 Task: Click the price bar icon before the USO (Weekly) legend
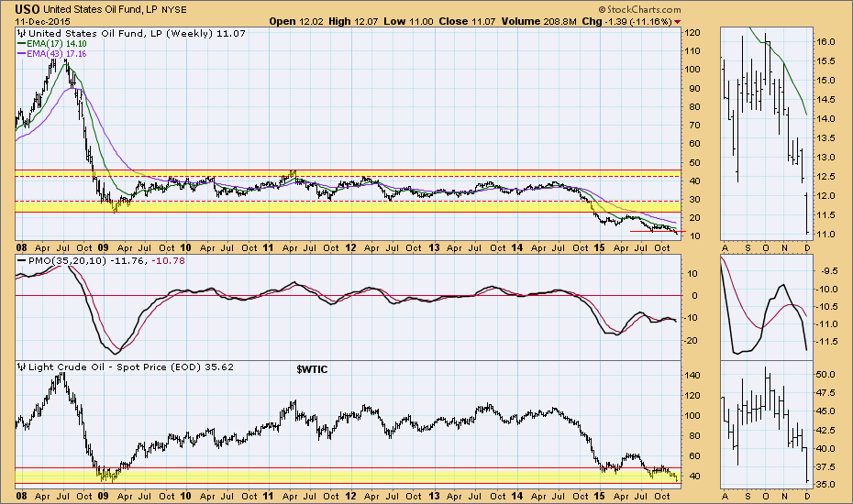click(21, 33)
